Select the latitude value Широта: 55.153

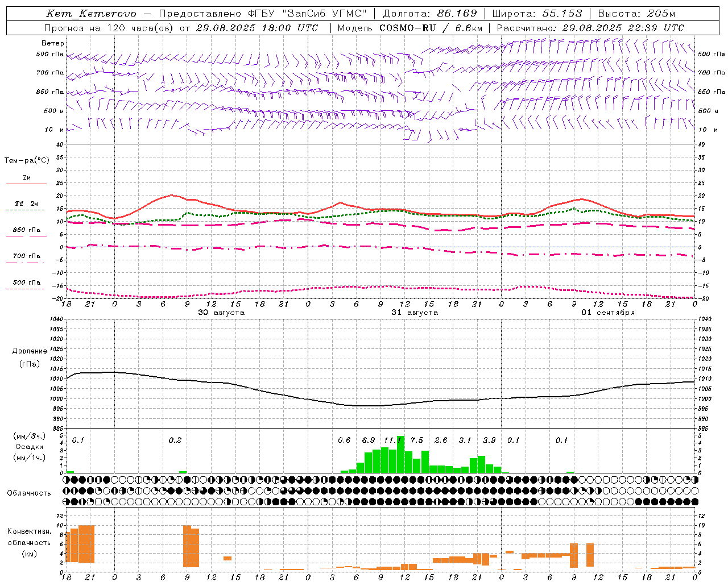(x=537, y=14)
